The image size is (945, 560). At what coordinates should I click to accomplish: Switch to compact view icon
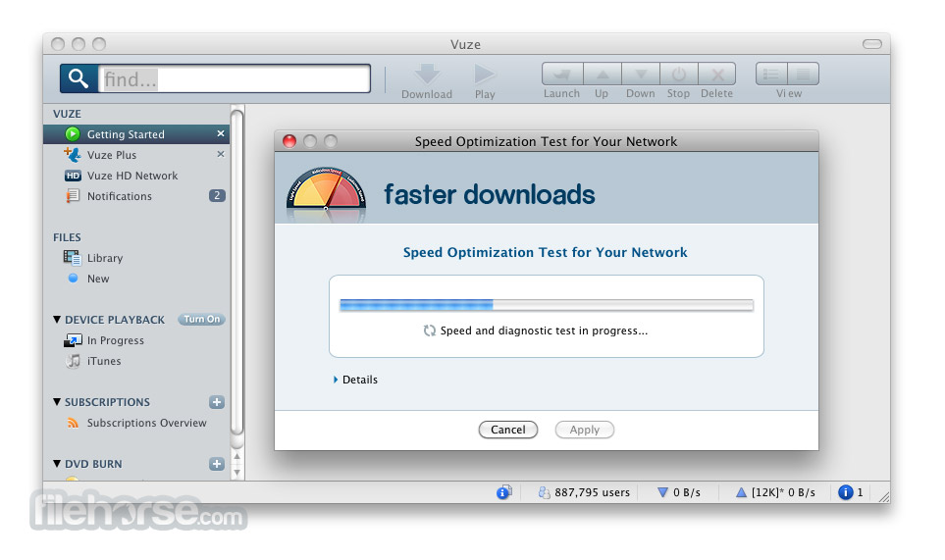coord(804,75)
